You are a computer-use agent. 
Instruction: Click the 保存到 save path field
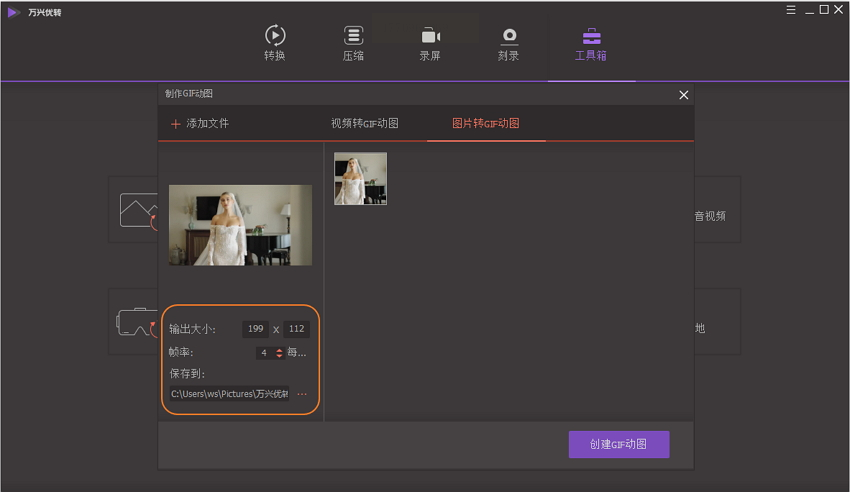coord(229,394)
